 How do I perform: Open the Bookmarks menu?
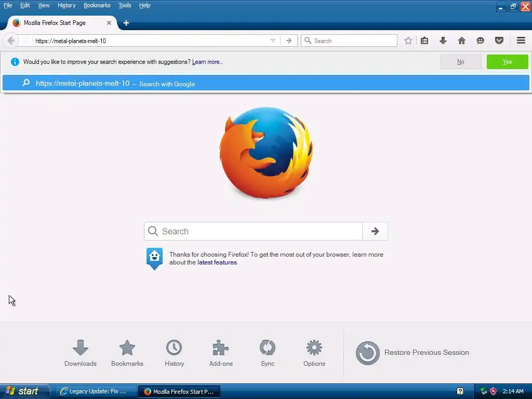click(97, 5)
